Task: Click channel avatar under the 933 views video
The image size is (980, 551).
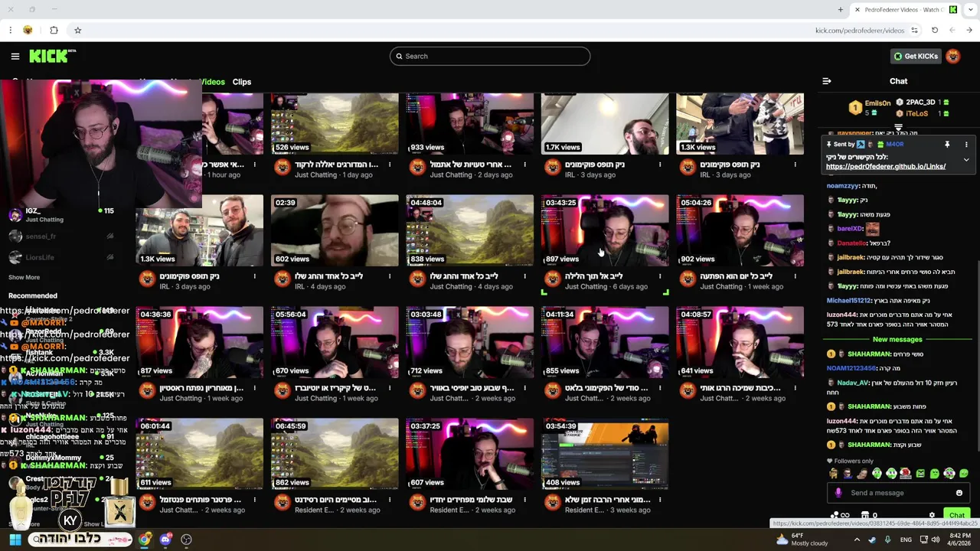Action: (x=417, y=168)
